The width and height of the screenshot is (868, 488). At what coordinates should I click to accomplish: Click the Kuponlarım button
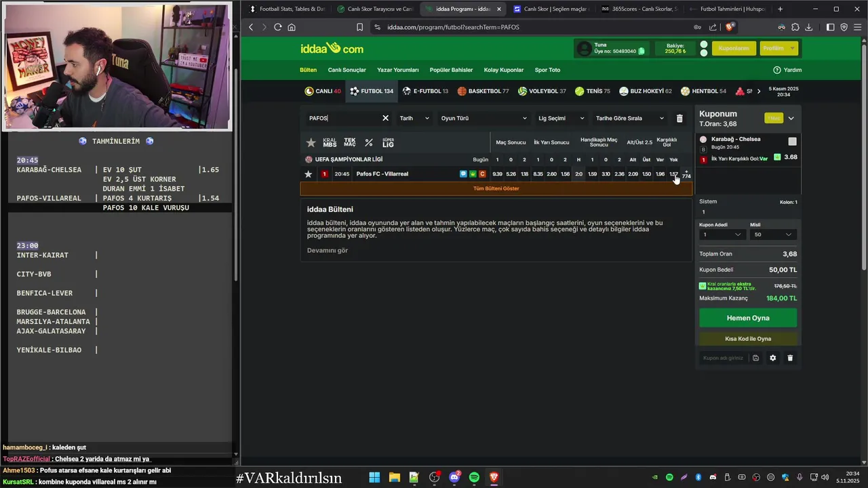point(734,48)
